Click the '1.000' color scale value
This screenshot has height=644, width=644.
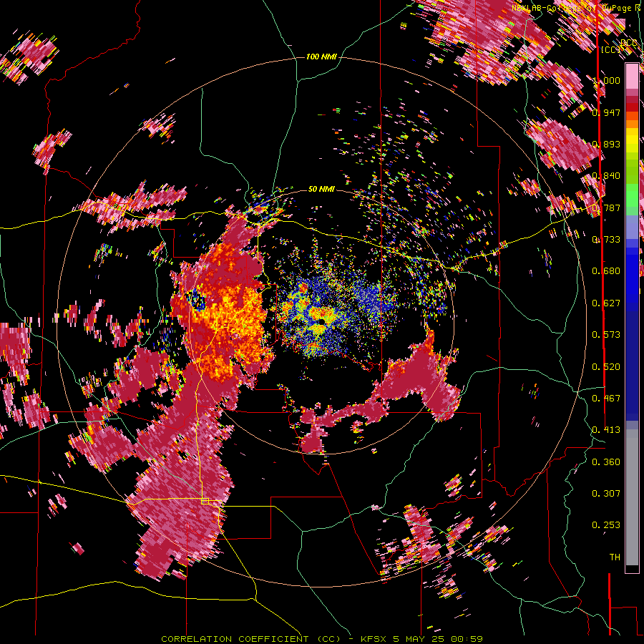point(606,80)
